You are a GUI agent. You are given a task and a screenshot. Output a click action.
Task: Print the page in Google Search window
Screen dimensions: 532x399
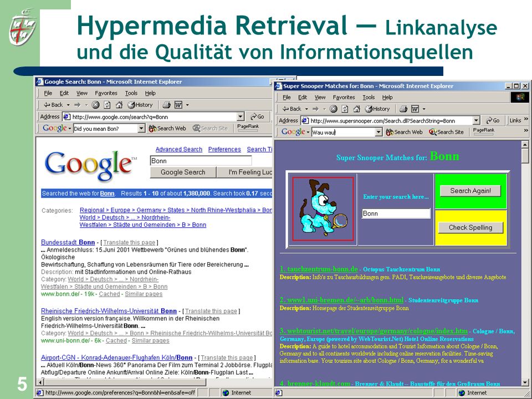point(166,105)
